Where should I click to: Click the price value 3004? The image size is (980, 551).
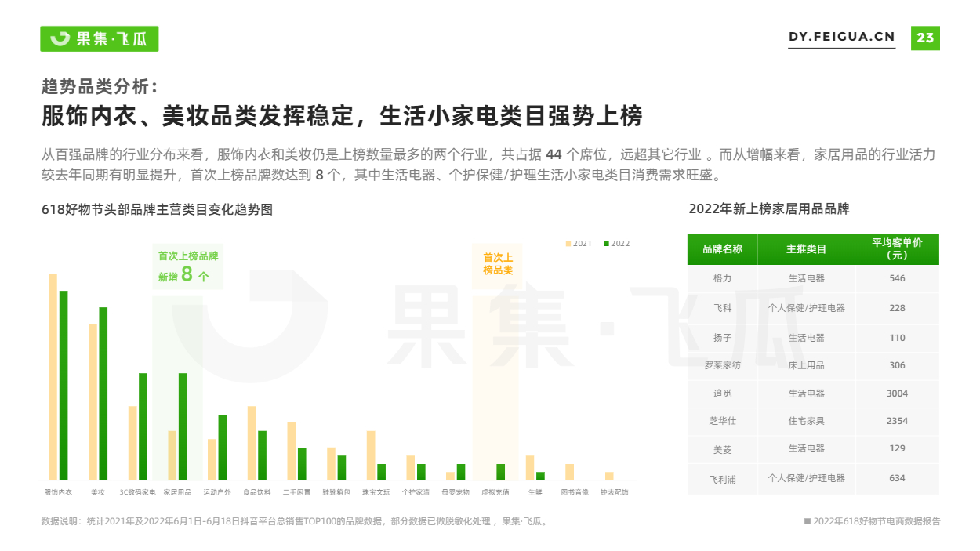click(x=897, y=393)
